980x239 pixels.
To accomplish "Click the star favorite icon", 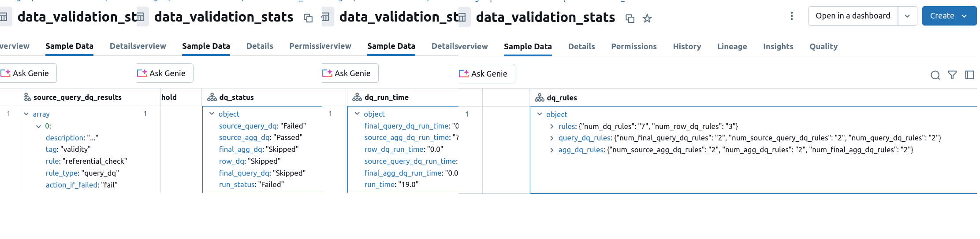I will pyautogui.click(x=647, y=18).
